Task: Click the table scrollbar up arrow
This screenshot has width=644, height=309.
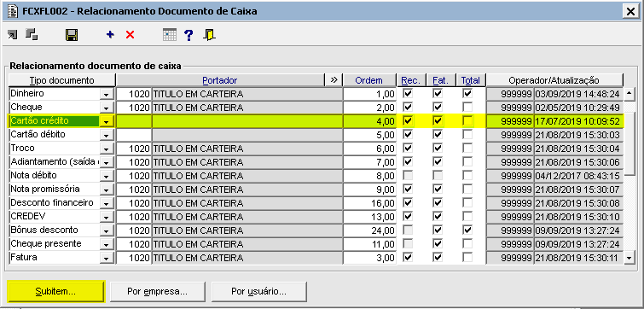Action: tap(629, 95)
